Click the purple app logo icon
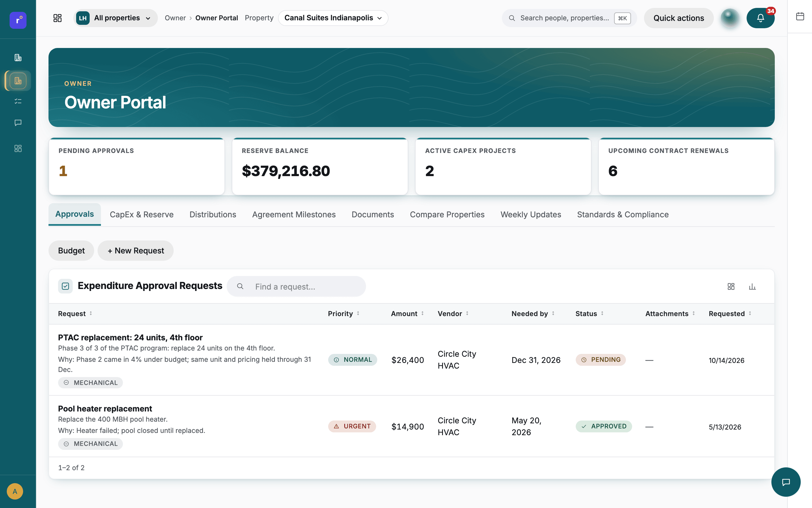812x508 pixels. pos(18,20)
